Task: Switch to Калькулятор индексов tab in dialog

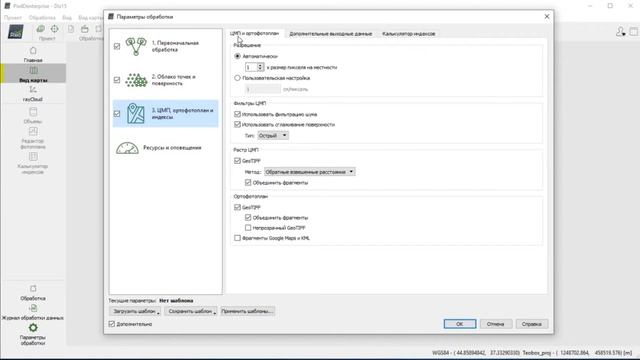Action: [x=409, y=34]
